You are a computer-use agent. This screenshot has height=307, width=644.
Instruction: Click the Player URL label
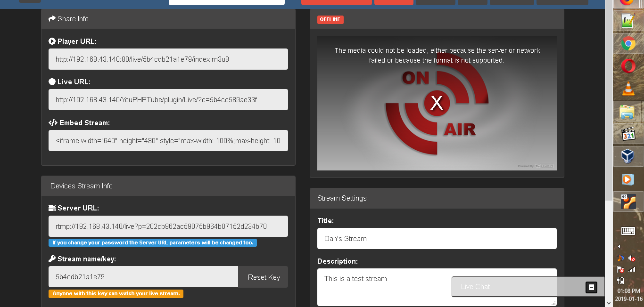click(73, 41)
